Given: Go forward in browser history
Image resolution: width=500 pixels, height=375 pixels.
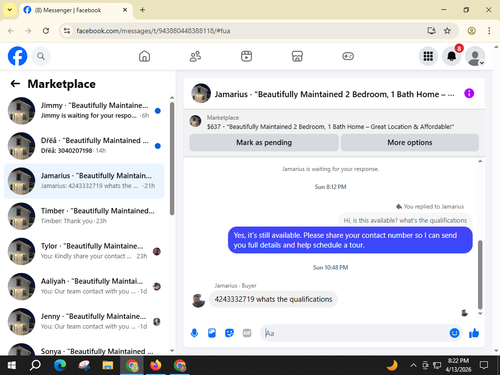Looking at the screenshot, I should click(x=28, y=31).
